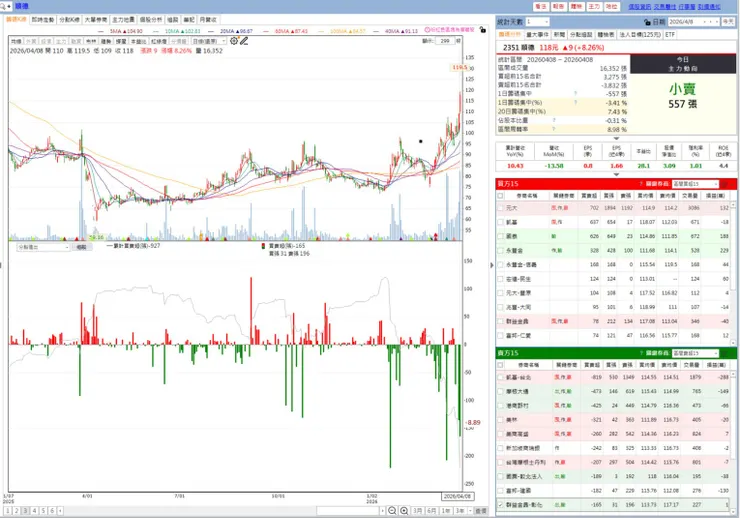Click the 10MA green legend line marker
The width and height of the screenshot is (740, 518).
[x=155, y=32]
